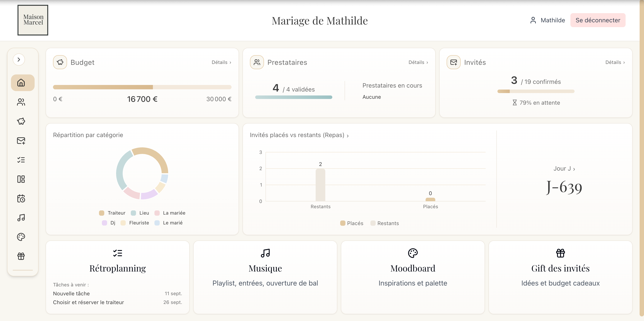The height and width of the screenshot is (321, 644).
Task: Open the palette moodboard sidebar icon
Action: [x=21, y=237]
